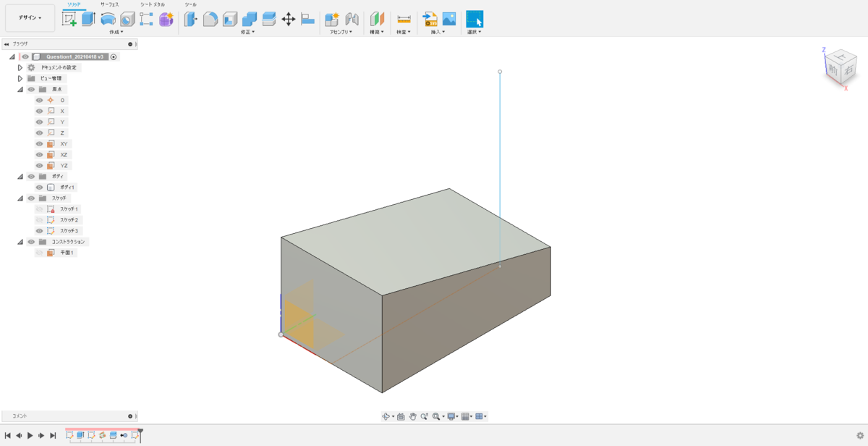Switch to サーフェス tab
The height and width of the screenshot is (446, 868).
click(x=109, y=4)
